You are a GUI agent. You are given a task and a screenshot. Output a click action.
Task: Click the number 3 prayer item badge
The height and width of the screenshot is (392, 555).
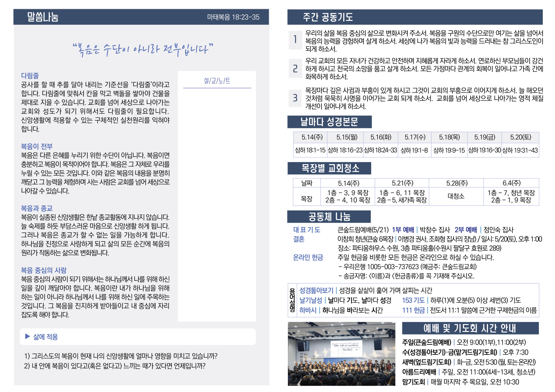click(295, 98)
